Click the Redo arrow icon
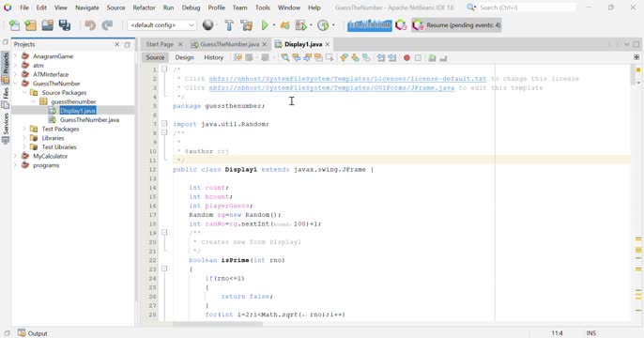 click(x=107, y=25)
